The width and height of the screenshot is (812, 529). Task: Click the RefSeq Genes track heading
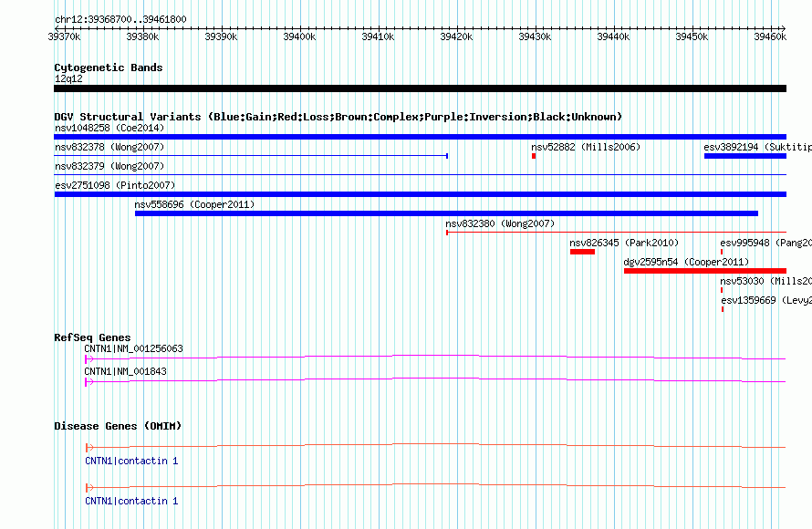92,337
